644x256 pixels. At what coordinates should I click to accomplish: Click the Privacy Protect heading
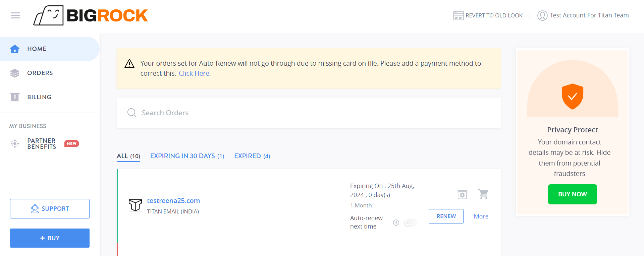[573, 130]
